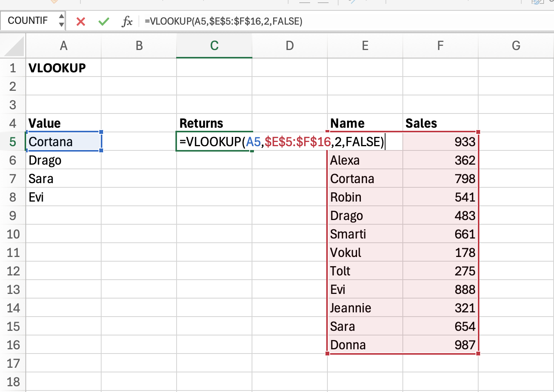Click cell A5 containing Cortana
The image size is (554, 392).
tap(63, 142)
